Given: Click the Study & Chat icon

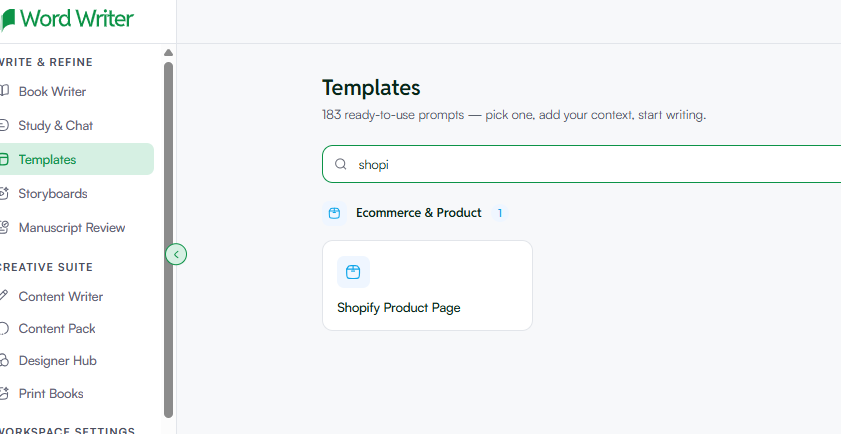Looking at the screenshot, I should [4, 126].
